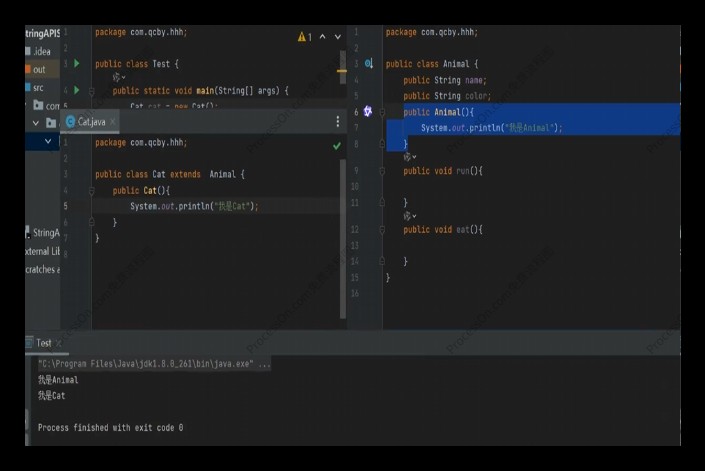This screenshot has height=471, width=705.
Task: Click 'public class Animal {' code line
Action: 432,64
